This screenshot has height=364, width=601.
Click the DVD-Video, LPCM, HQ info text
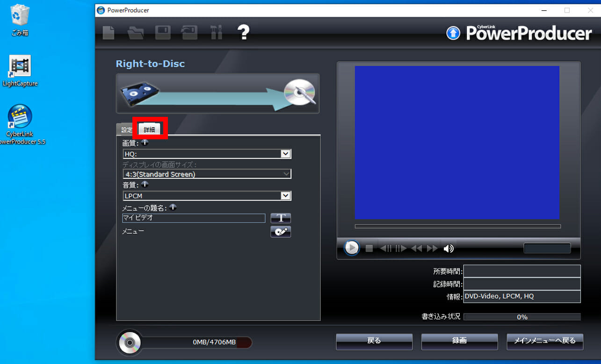coord(499,296)
